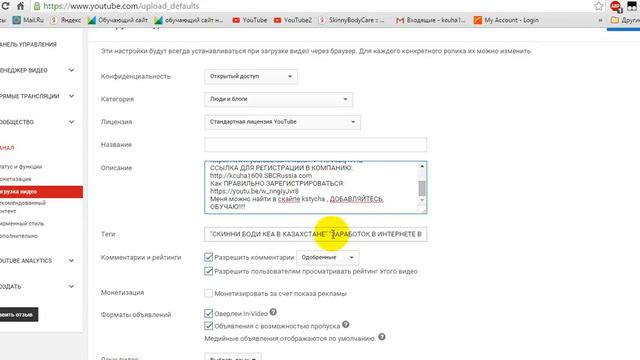Click the underlined word ДОБАВЛЯЙТЕСЬ in description

(356, 199)
